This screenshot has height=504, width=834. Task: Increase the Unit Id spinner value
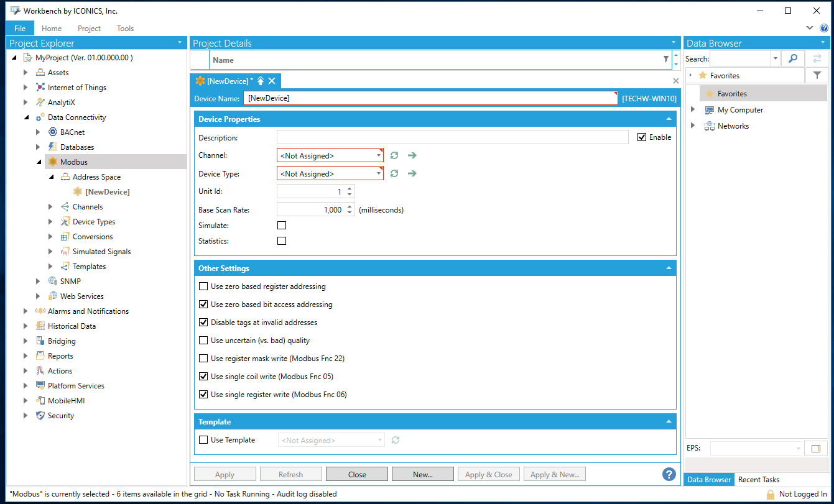pos(350,189)
